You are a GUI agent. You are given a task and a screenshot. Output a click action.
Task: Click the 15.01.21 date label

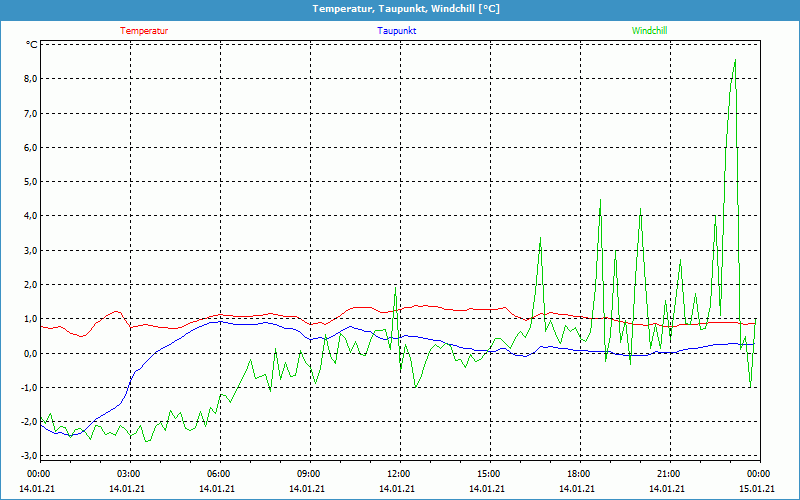click(756, 489)
